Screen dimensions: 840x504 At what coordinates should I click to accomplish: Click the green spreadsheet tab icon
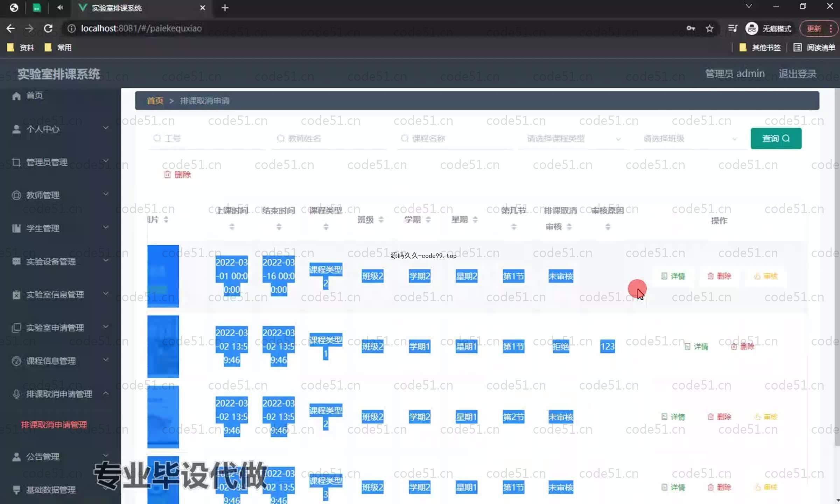click(37, 8)
